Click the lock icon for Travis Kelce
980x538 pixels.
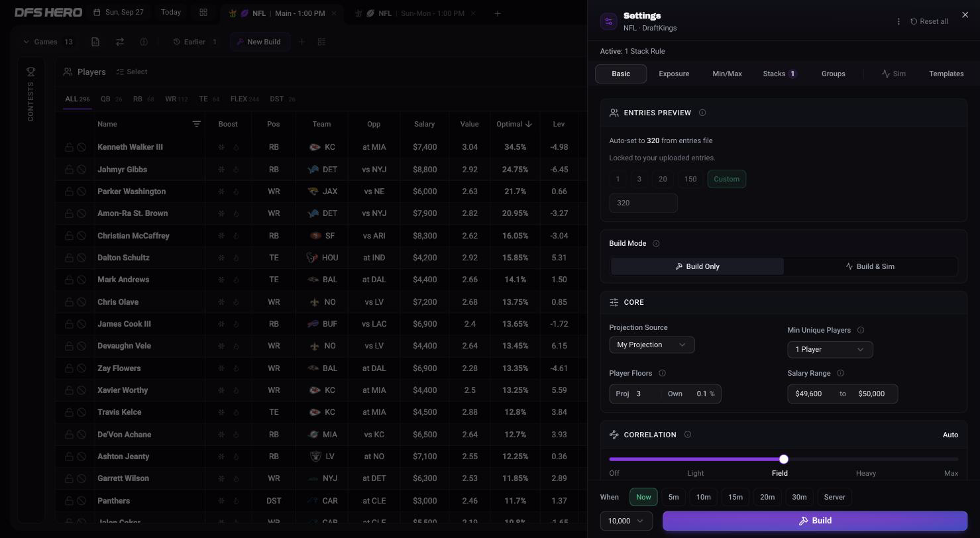click(x=69, y=412)
